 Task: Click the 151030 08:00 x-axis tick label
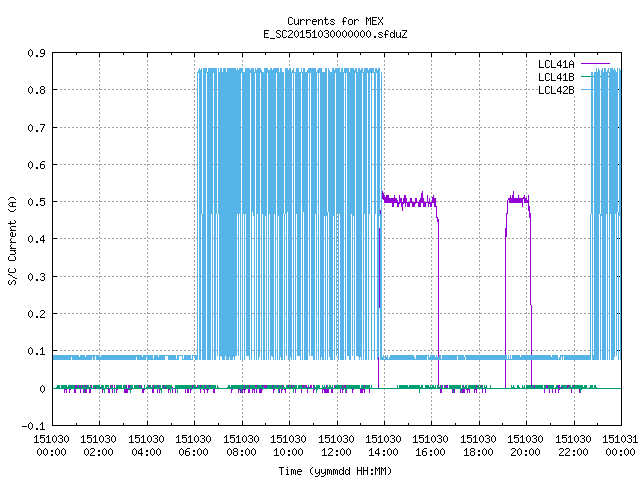241,446
